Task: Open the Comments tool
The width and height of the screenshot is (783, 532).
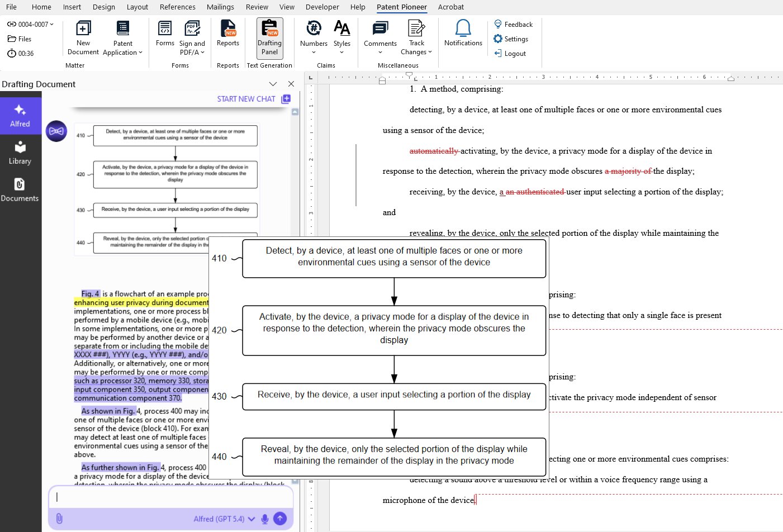Action: [x=379, y=37]
